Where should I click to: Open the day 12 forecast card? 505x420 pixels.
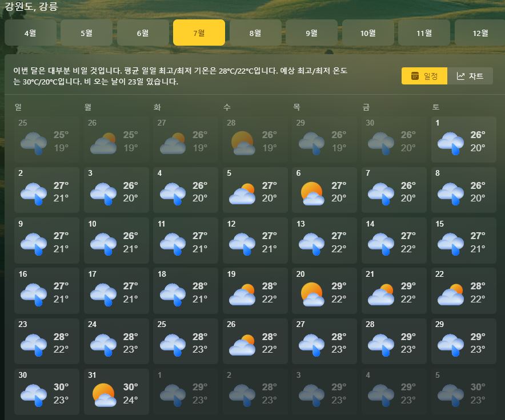255,240
